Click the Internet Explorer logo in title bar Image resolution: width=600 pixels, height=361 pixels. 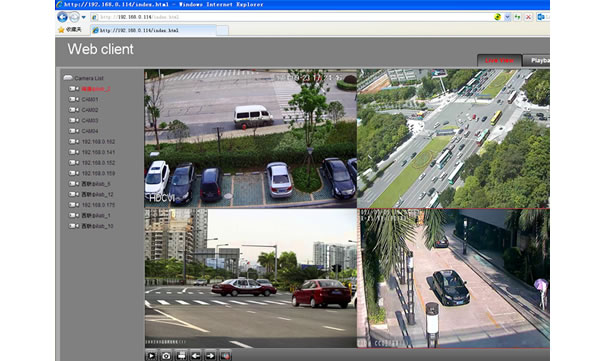59,5
